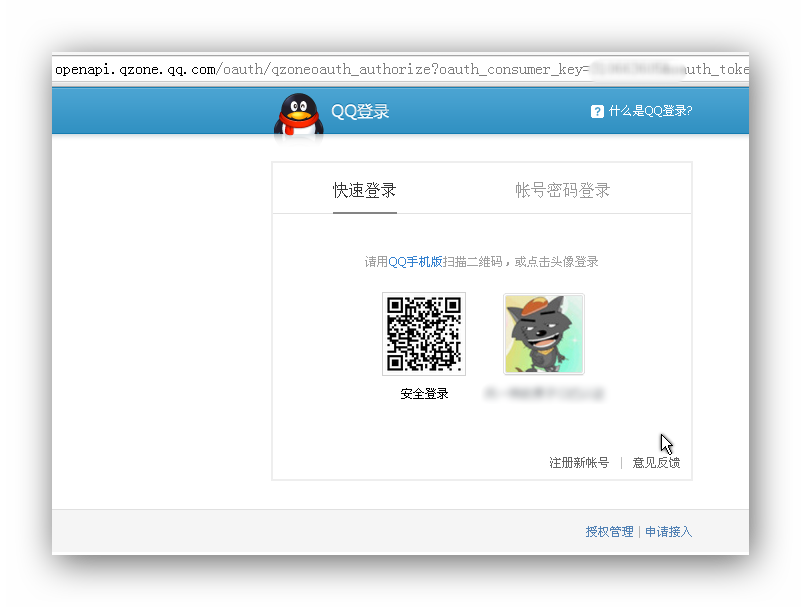Switch to 快速登录 tab

pyautogui.click(x=365, y=190)
